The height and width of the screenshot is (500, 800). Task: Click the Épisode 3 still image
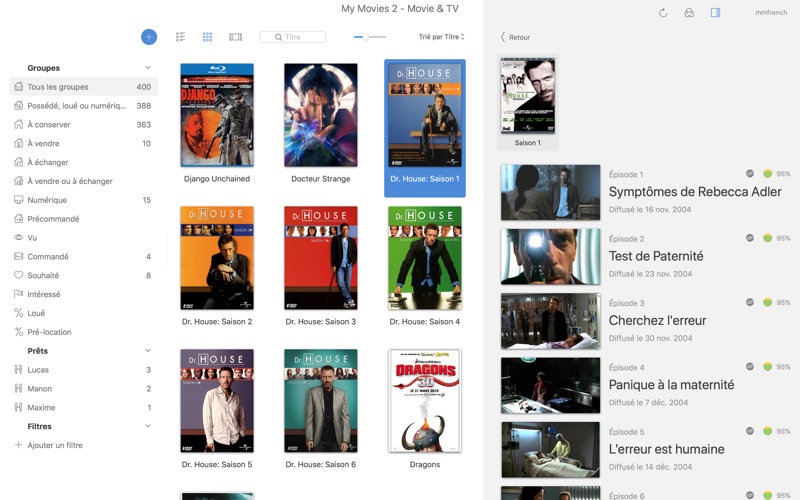[x=551, y=321]
